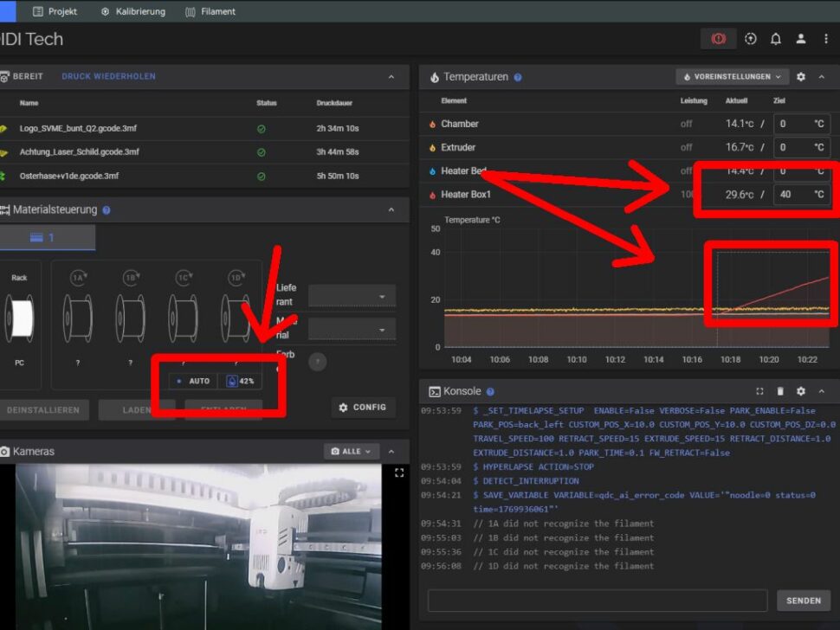Maximize the camera view
Image resolution: width=840 pixels, height=630 pixels.
(399, 473)
